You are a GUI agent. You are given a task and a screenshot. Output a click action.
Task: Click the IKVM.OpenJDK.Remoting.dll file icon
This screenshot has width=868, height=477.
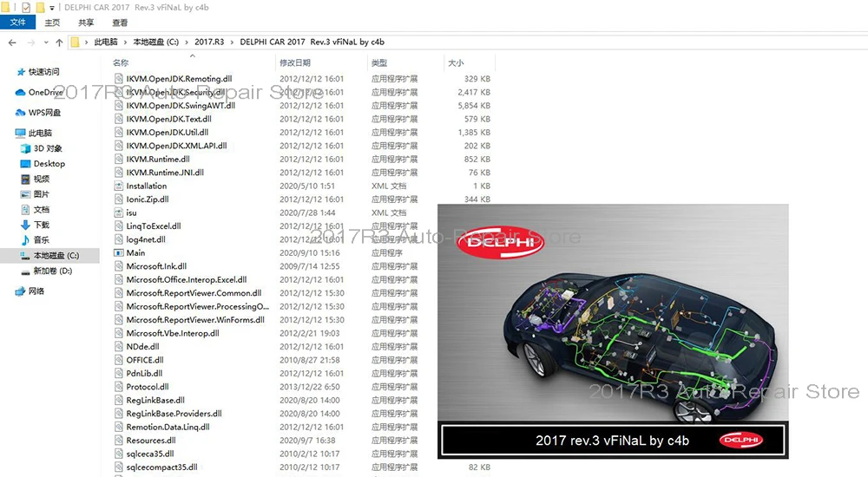point(118,79)
